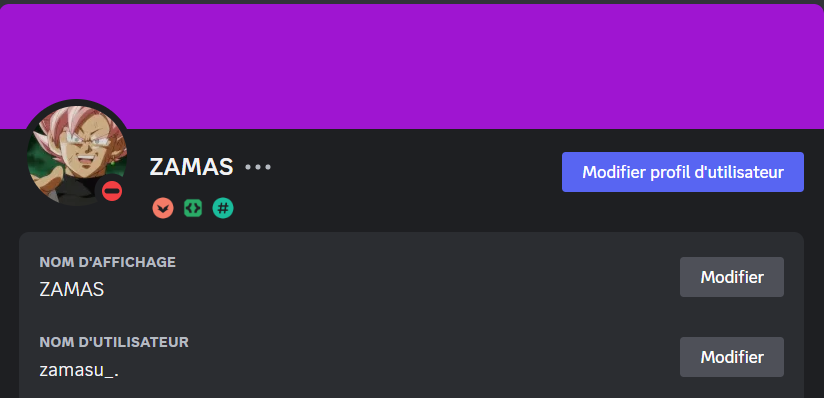
Task: Click Modifier profil d'utilisateur button
Action: pos(683,172)
